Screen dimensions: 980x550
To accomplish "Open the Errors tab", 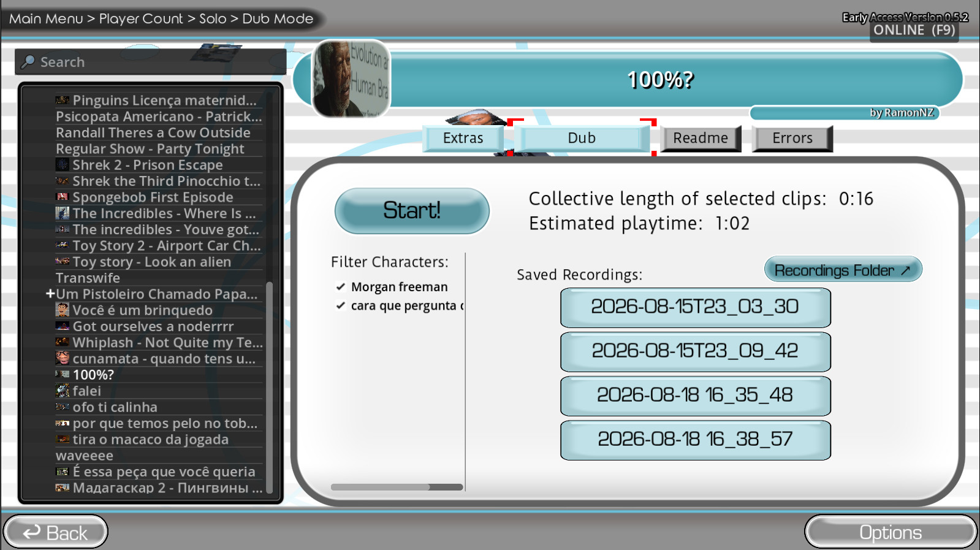I will [792, 138].
